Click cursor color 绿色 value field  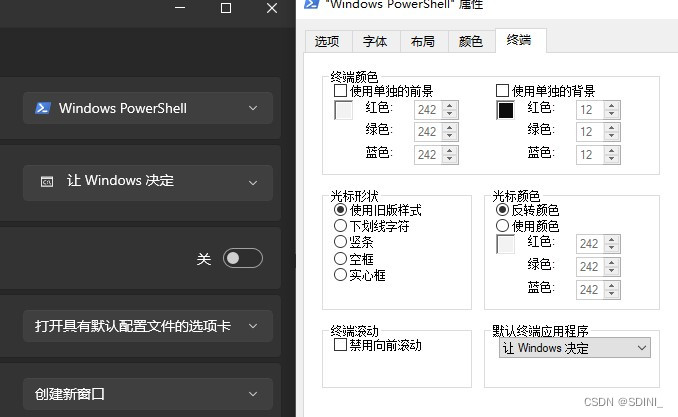(590, 267)
